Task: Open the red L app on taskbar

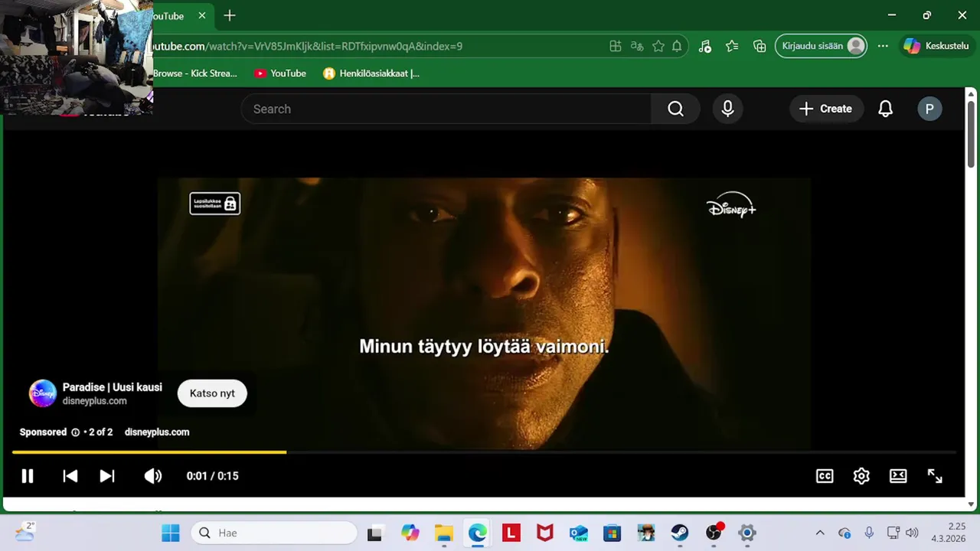Action: (x=511, y=533)
